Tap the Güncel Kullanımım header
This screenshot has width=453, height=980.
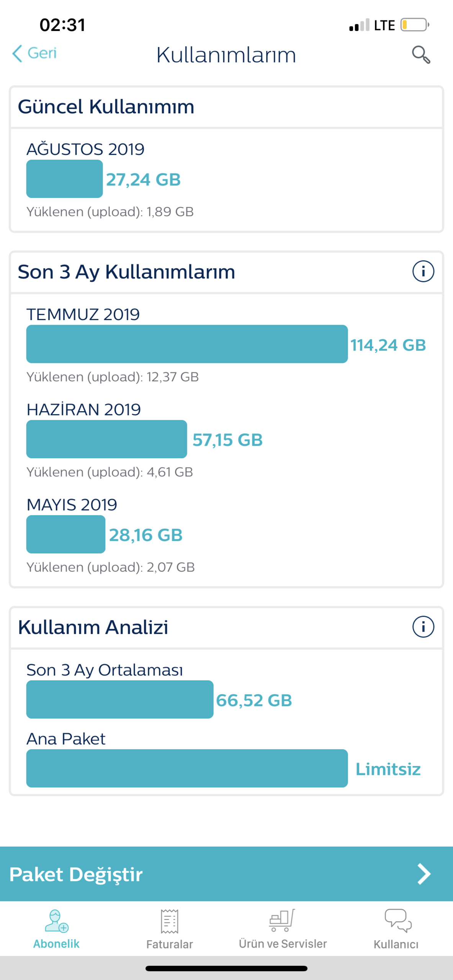click(106, 107)
